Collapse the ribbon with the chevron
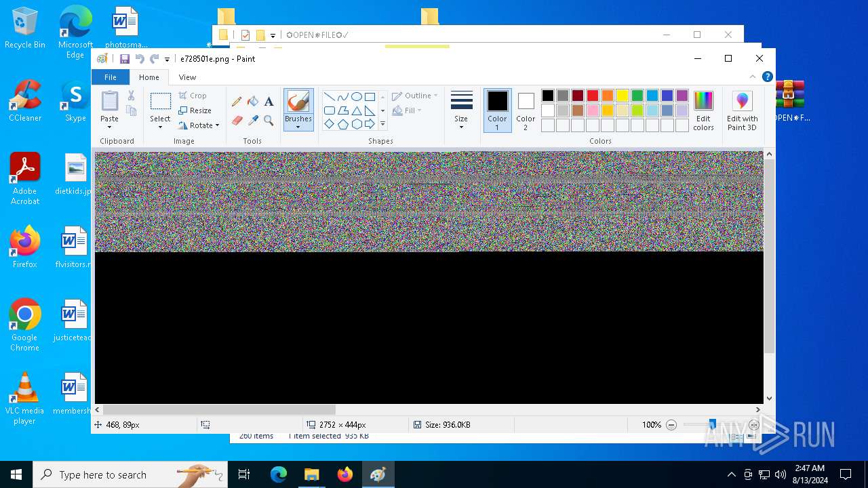This screenshot has width=868, height=488. coord(753,77)
